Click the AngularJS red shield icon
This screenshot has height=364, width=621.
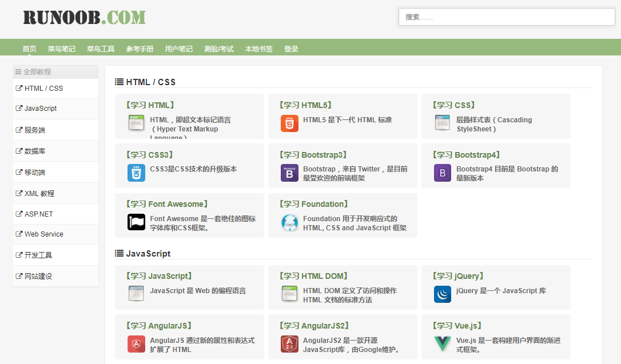136,344
